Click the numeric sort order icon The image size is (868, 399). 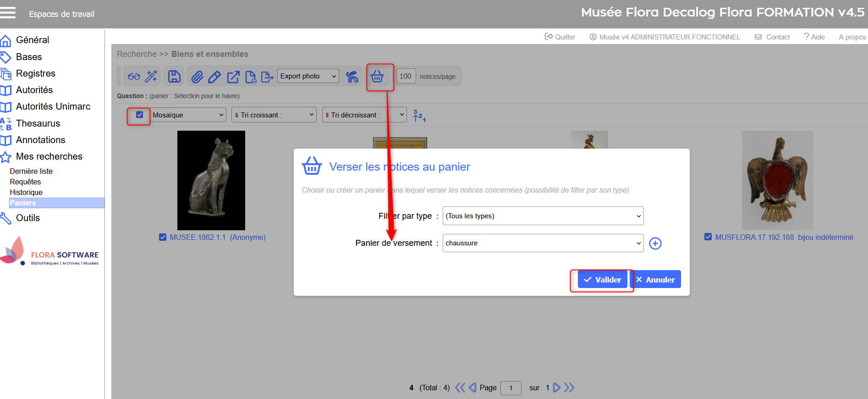coord(419,116)
